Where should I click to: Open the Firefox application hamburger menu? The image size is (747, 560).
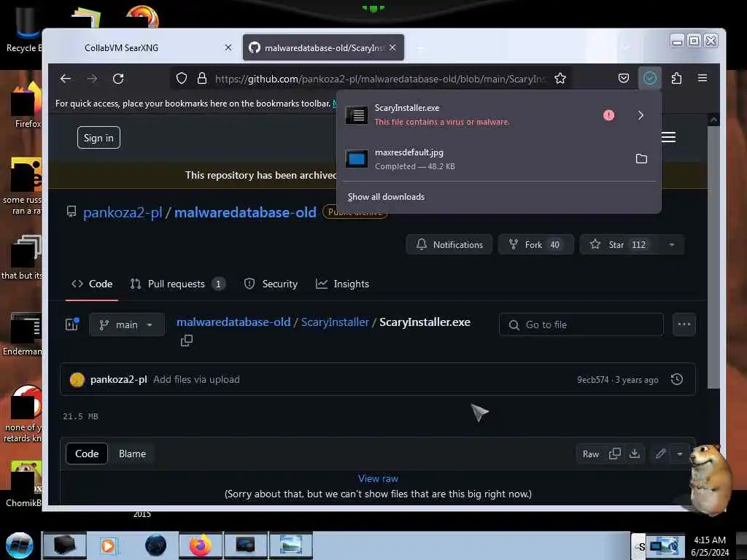click(x=703, y=78)
